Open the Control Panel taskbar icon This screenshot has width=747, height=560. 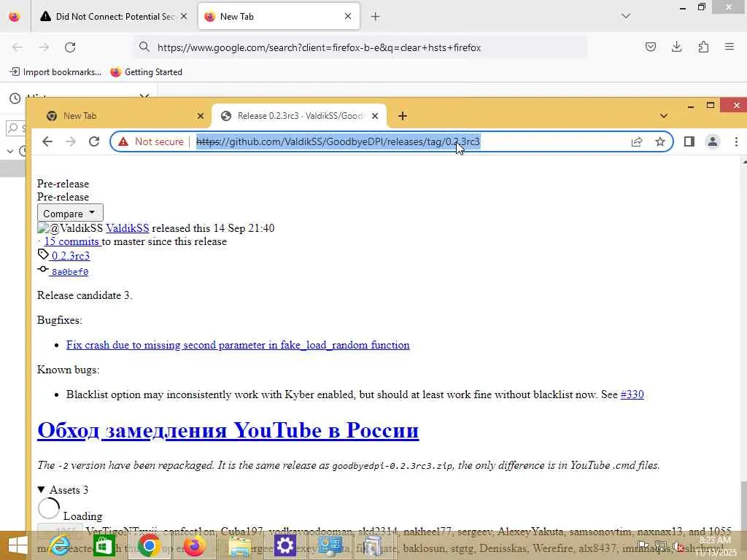pyautogui.click(x=330, y=545)
